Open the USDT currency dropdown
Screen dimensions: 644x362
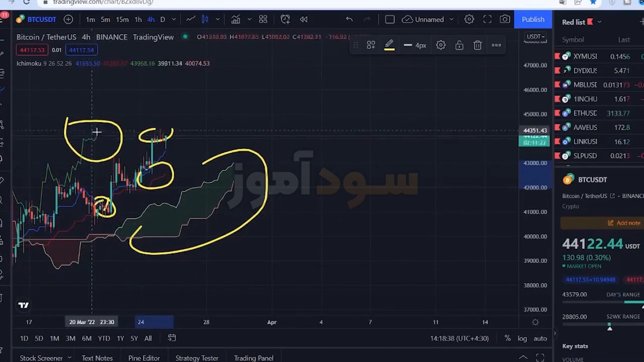click(x=535, y=37)
